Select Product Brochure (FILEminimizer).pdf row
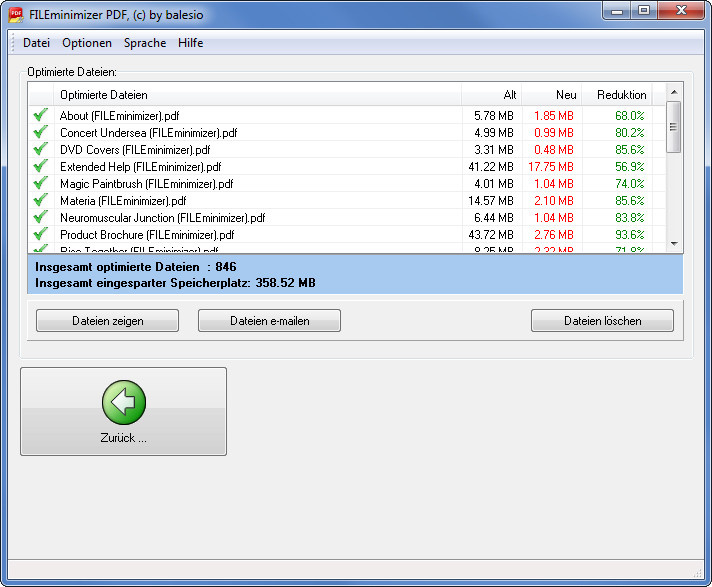Viewport: 712px width, 587px height. point(347,235)
